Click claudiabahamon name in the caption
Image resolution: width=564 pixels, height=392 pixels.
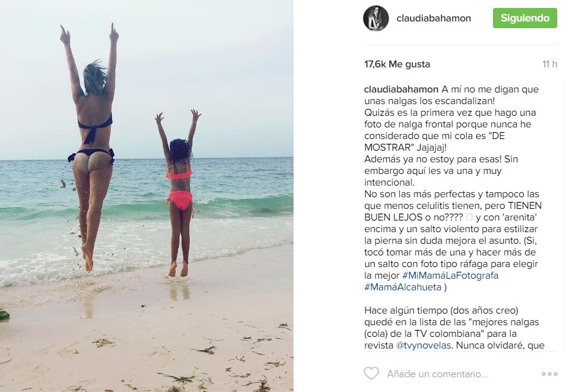pos(401,89)
